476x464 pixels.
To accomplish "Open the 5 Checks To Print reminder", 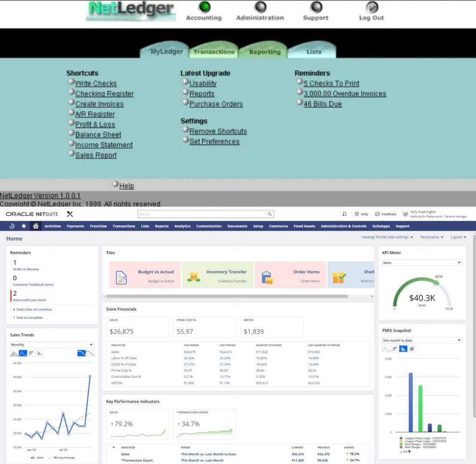I will tap(331, 83).
